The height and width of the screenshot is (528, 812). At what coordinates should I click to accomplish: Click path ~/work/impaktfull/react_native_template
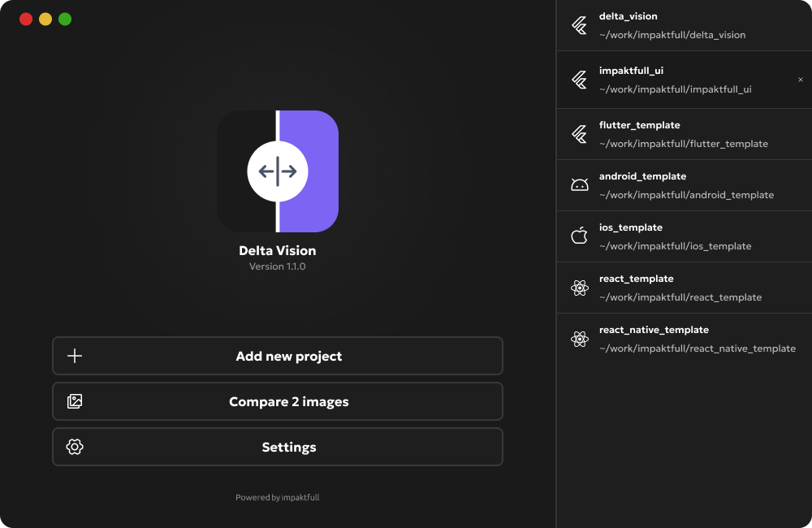click(x=698, y=348)
